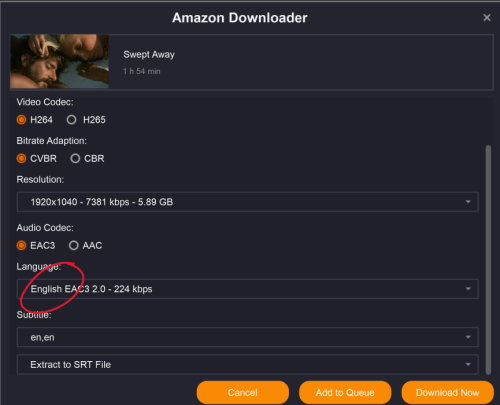
Task: Select EAC3 audio codec
Action: click(x=21, y=246)
